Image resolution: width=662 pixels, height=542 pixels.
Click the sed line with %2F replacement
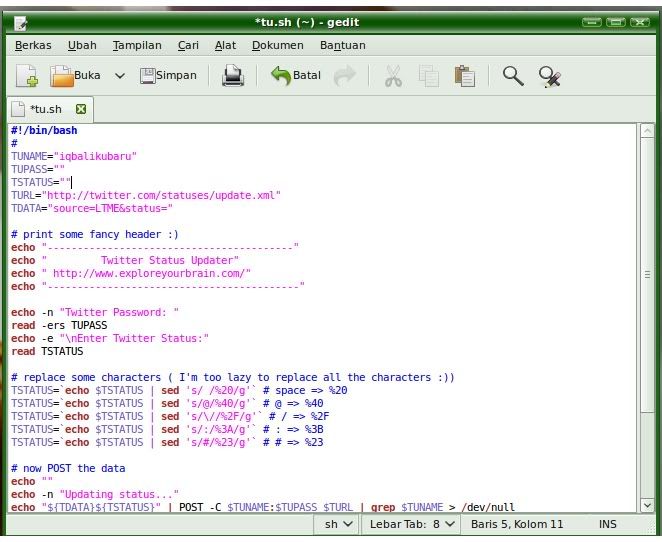pos(170,417)
